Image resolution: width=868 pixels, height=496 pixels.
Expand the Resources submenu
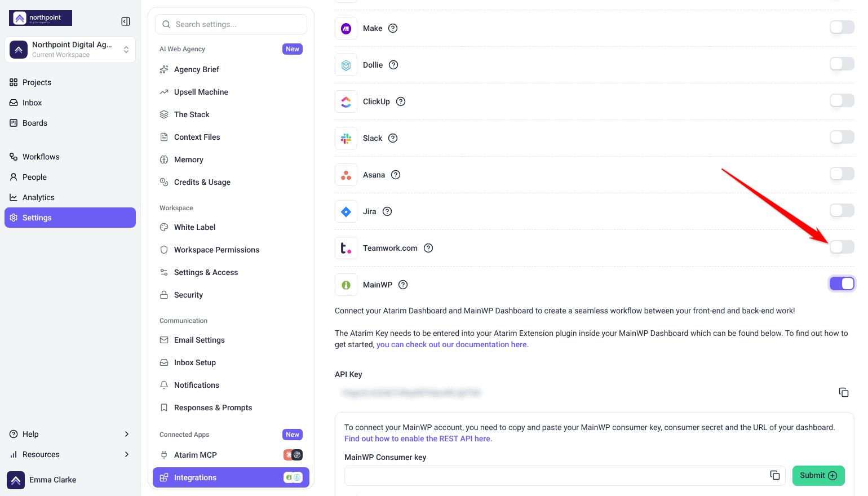point(70,454)
